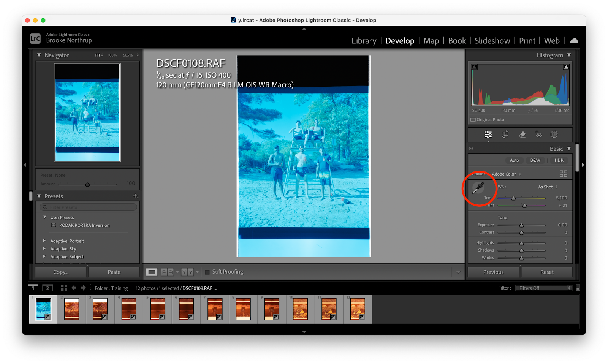Image resolution: width=608 pixels, height=364 pixels.
Task: Hide the top module picker panel arrow
Action: pos(304,29)
